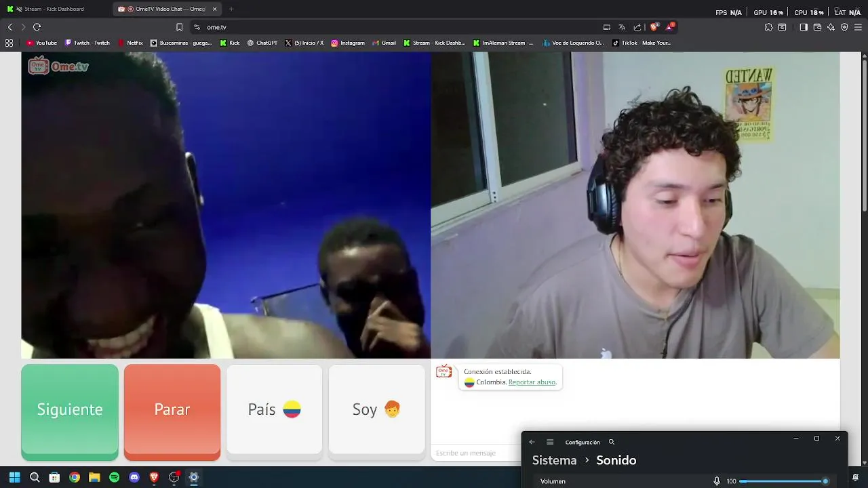Open the Windows Start menu
868x488 pixels.
tap(14, 477)
